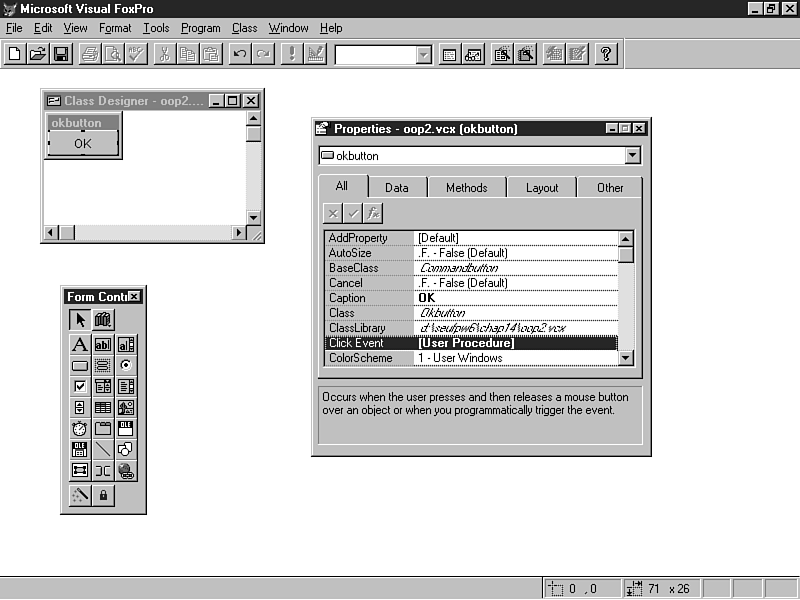Select the Command Button control tool
This screenshot has width=800, height=600.
coord(80,366)
